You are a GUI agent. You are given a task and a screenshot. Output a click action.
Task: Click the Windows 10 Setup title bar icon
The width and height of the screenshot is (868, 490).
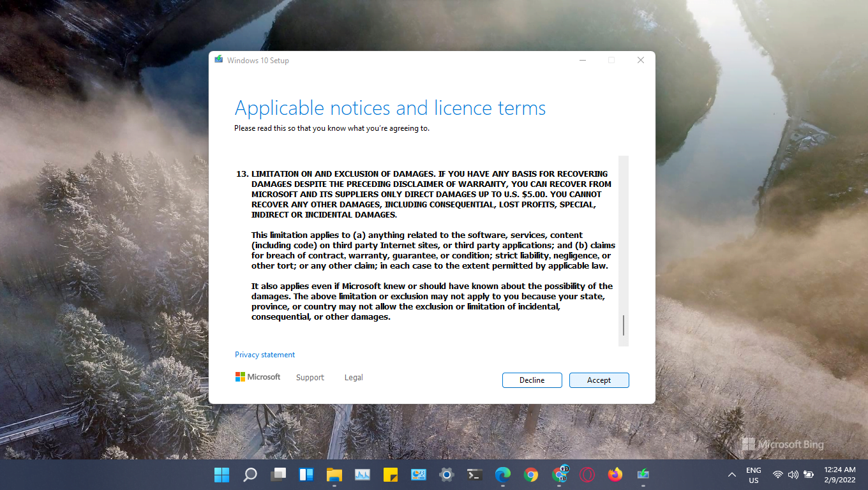click(x=218, y=60)
